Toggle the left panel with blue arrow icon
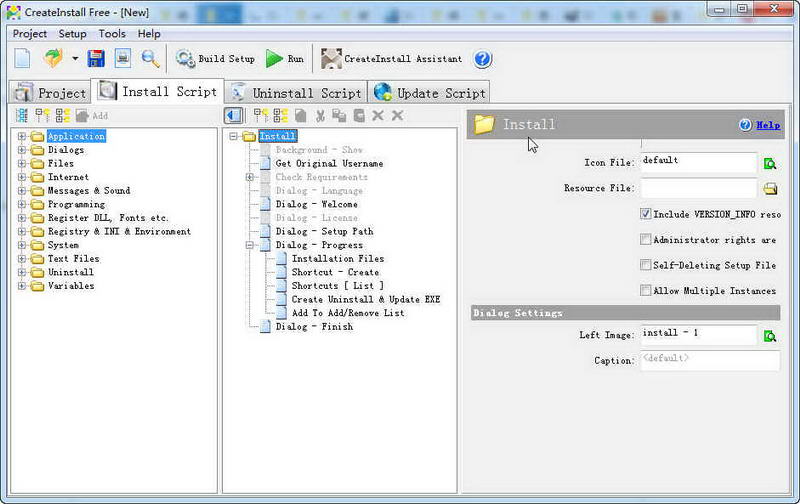Viewport: 800px width, 504px height. pos(234,116)
